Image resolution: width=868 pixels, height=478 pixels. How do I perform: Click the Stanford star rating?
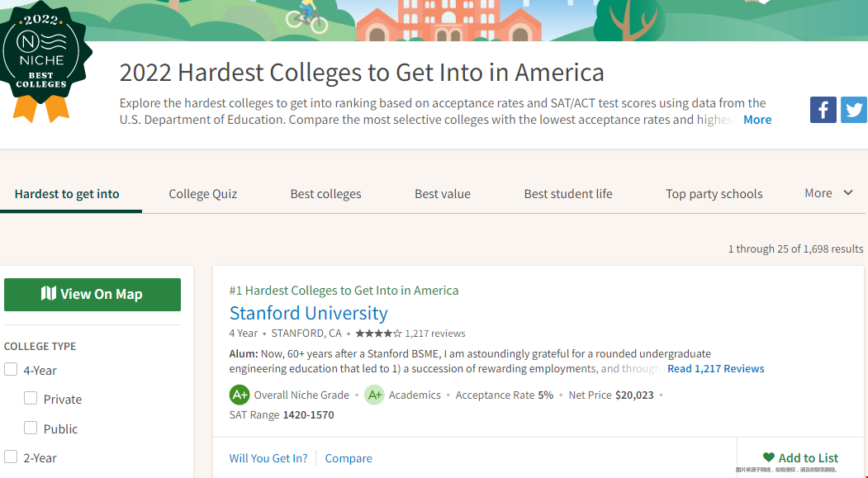pos(378,334)
